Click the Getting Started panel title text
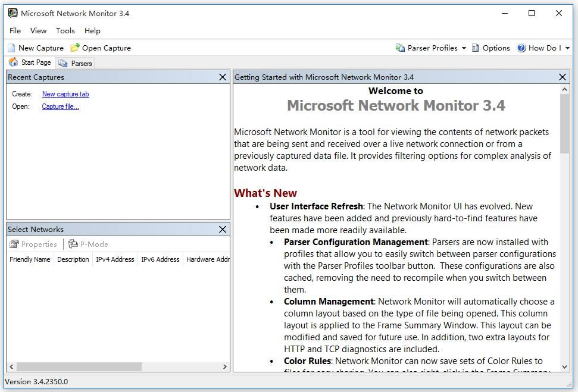The width and height of the screenshot is (578, 392). click(324, 77)
